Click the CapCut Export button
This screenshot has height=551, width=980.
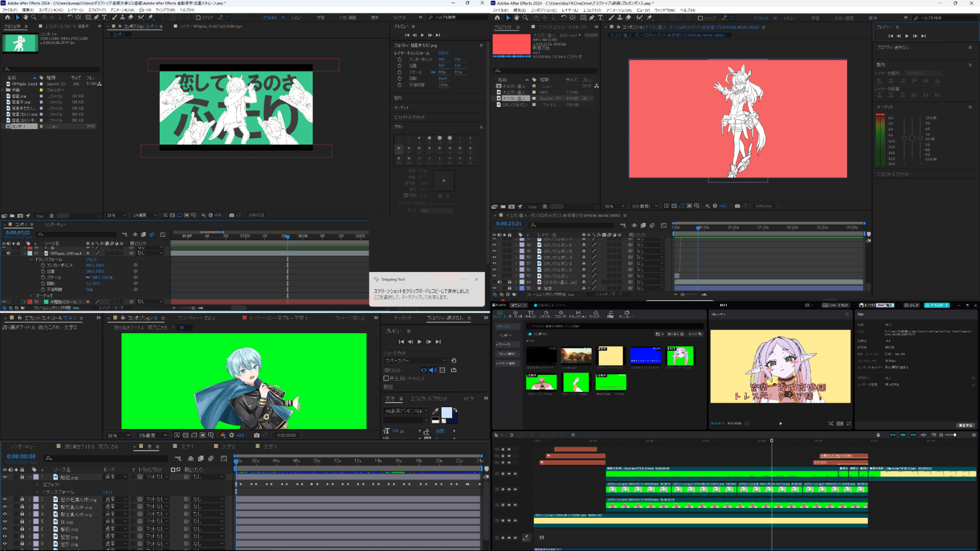pyautogui.click(x=937, y=305)
